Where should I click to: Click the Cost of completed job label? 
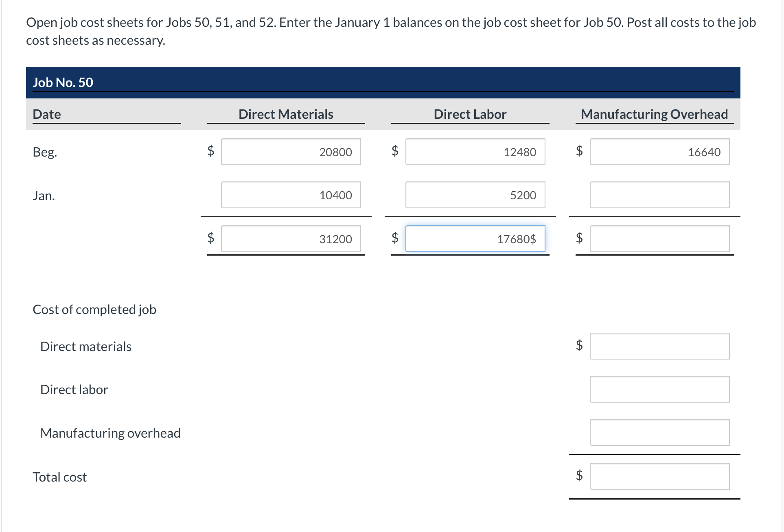[x=94, y=310]
